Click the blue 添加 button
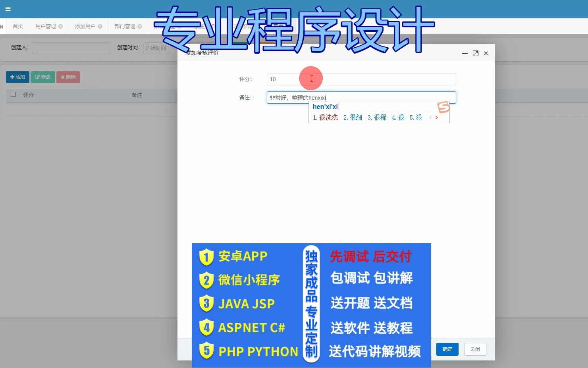The height and width of the screenshot is (368, 588). (x=17, y=77)
